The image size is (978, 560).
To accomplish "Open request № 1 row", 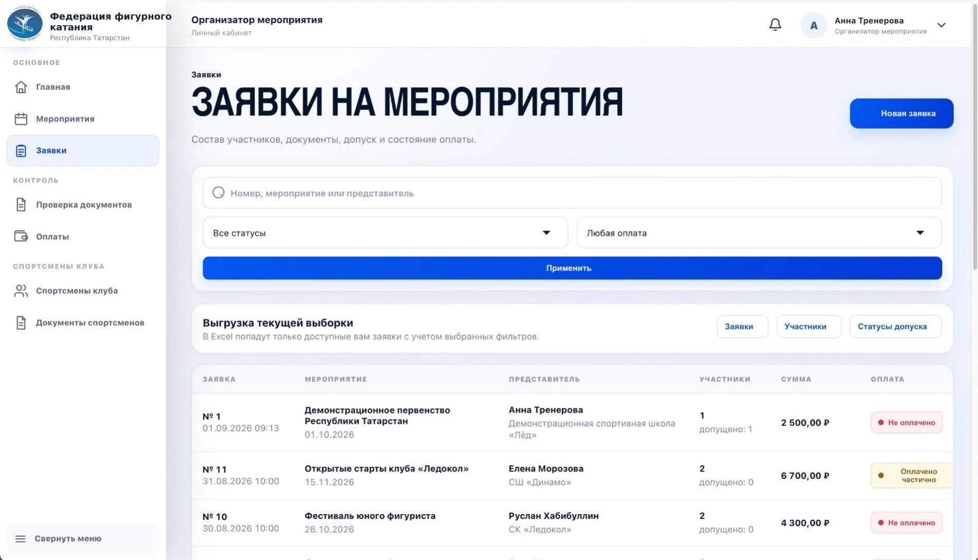I will [x=572, y=423].
